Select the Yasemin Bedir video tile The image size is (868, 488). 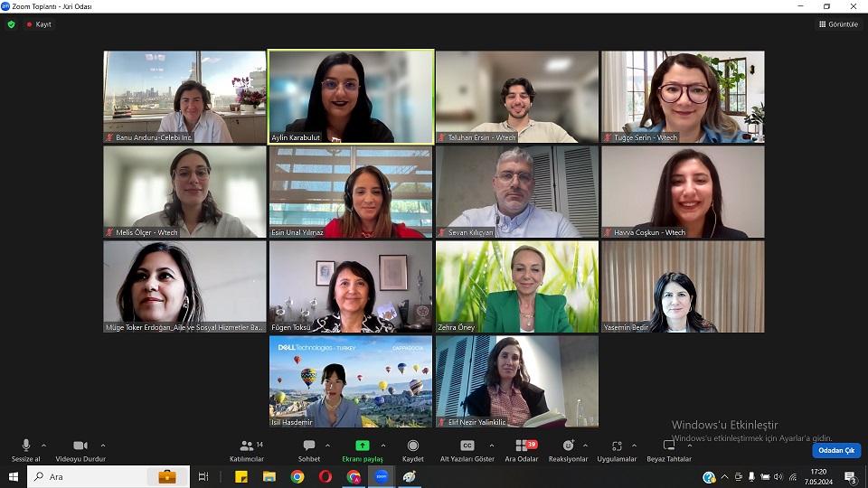684,286
